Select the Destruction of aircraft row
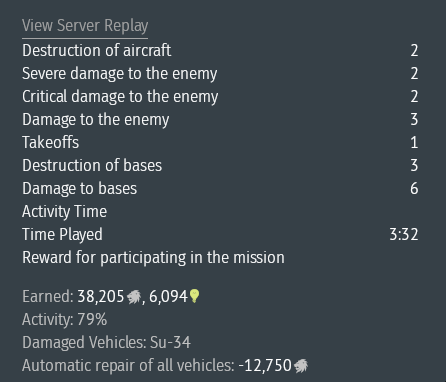446x382 pixels. (x=220, y=50)
